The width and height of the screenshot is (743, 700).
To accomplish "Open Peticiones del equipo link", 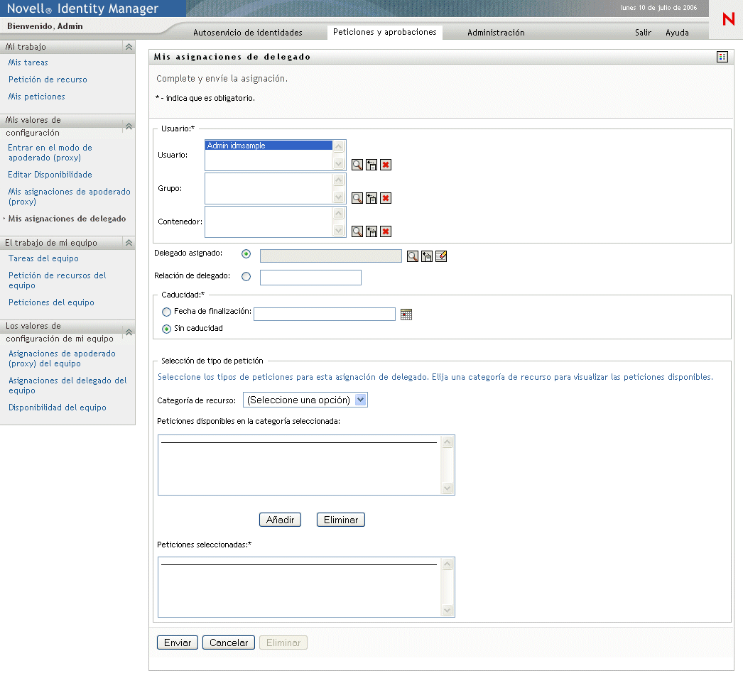I will pos(51,302).
